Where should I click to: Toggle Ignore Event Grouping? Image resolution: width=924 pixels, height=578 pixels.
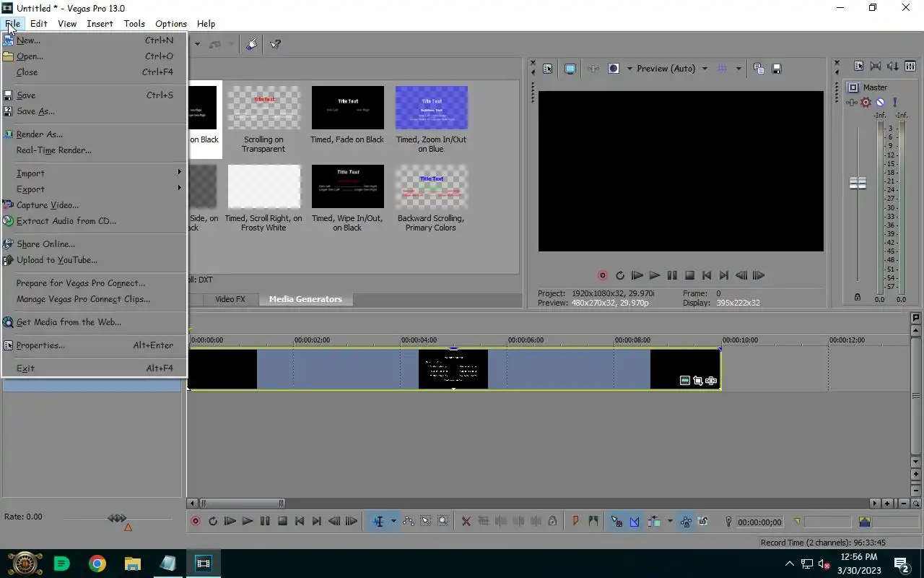coord(703,521)
